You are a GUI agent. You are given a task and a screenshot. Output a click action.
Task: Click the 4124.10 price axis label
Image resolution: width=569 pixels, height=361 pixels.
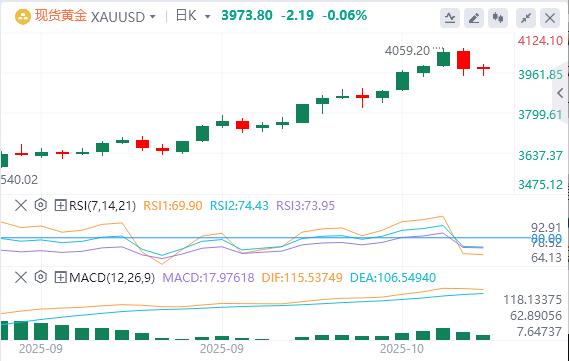[x=540, y=41]
